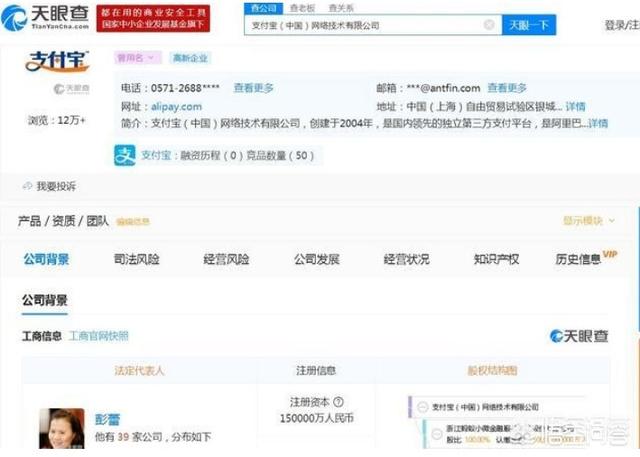Viewport: 640px width, 457px height.
Task: Click the legal representative name 彭蕾
Action: tap(107, 419)
